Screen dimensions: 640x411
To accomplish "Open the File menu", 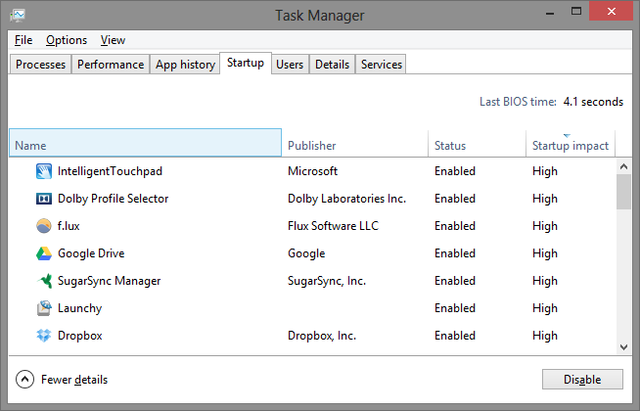I will tap(23, 40).
